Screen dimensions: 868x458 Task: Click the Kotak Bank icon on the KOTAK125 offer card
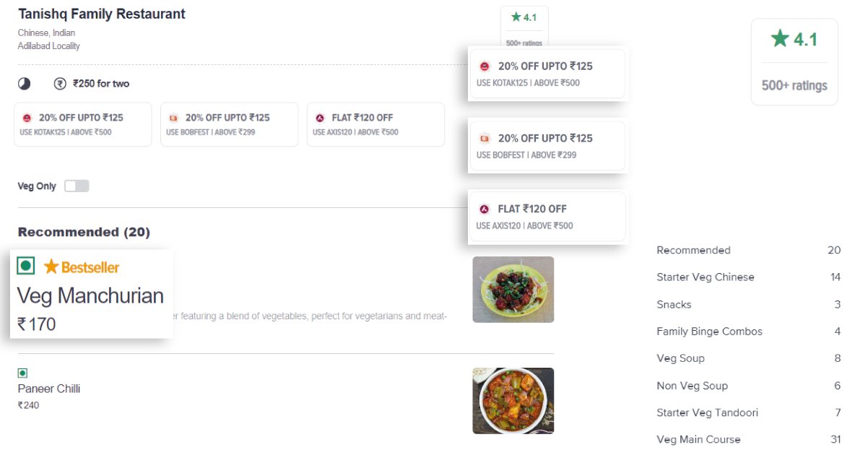click(27, 117)
